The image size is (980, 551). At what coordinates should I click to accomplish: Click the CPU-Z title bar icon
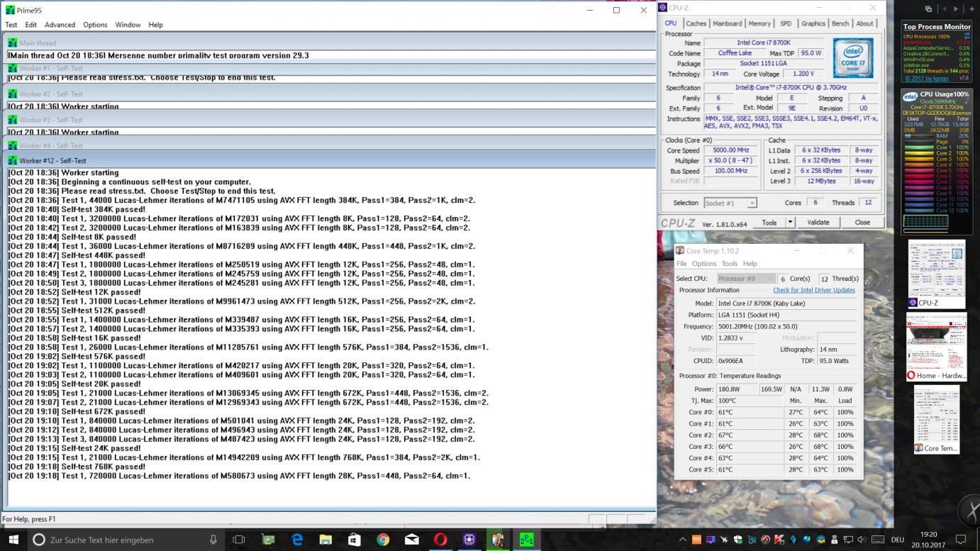click(x=663, y=8)
